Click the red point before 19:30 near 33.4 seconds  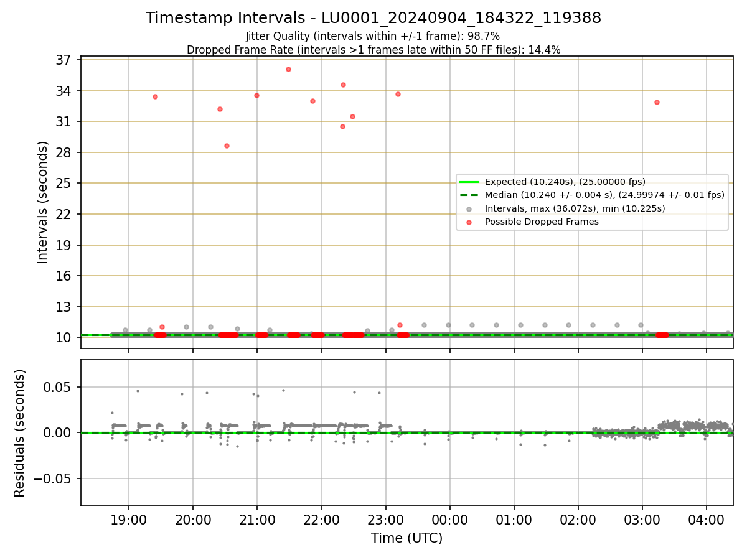pyautogui.click(x=155, y=96)
